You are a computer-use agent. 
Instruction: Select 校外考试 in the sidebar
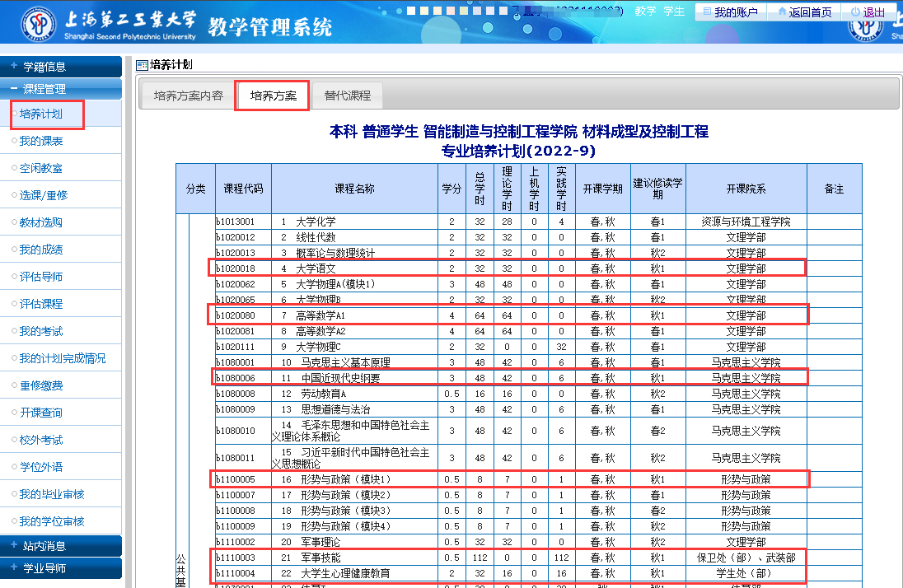coord(41,440)
